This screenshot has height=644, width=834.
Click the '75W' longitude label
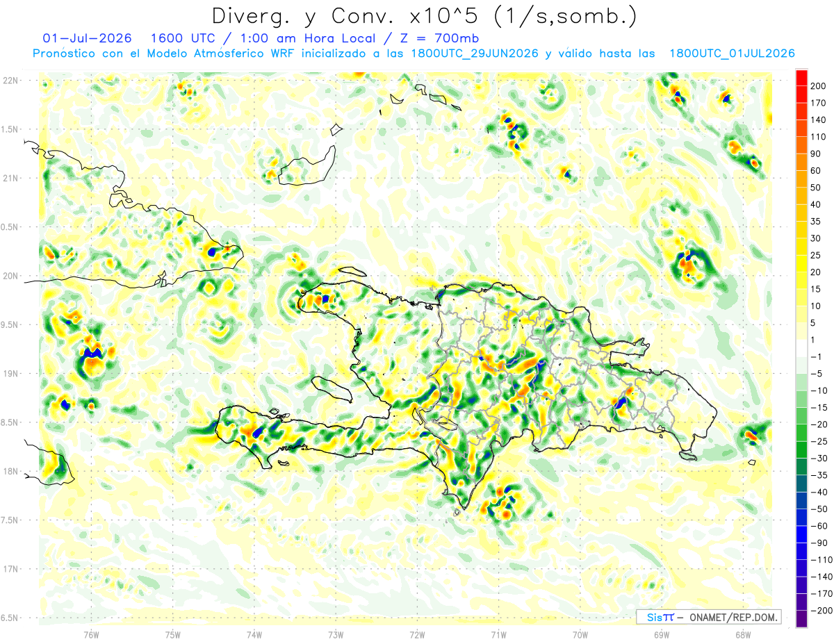tap(173, 635)
